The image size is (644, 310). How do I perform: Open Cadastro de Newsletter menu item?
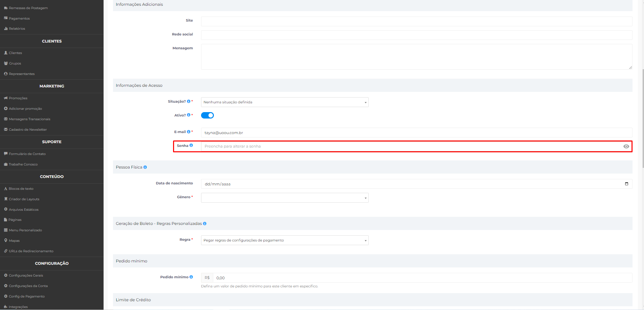point(28,129)
